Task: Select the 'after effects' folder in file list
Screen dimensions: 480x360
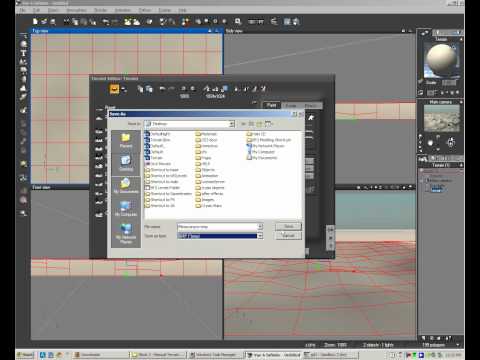Action: [209, 194]
